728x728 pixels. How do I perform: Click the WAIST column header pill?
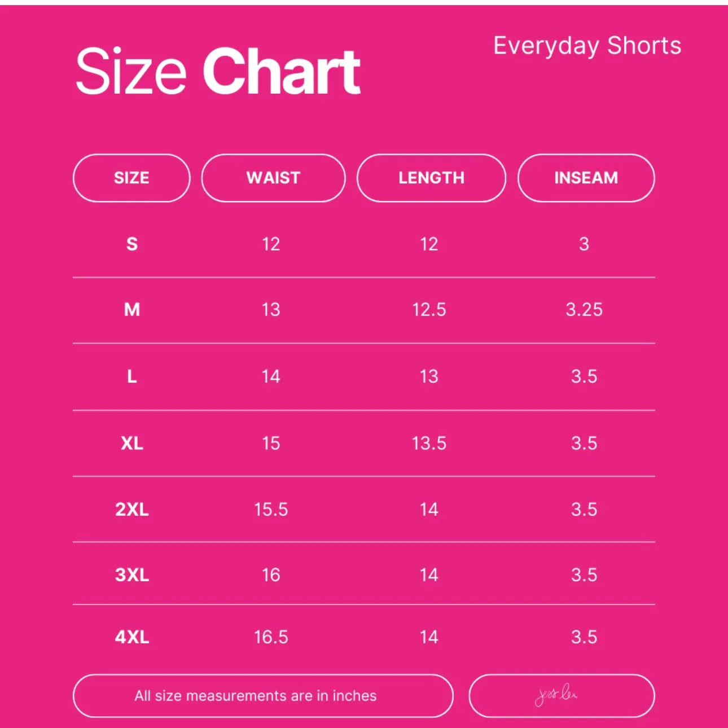point(273,178)
